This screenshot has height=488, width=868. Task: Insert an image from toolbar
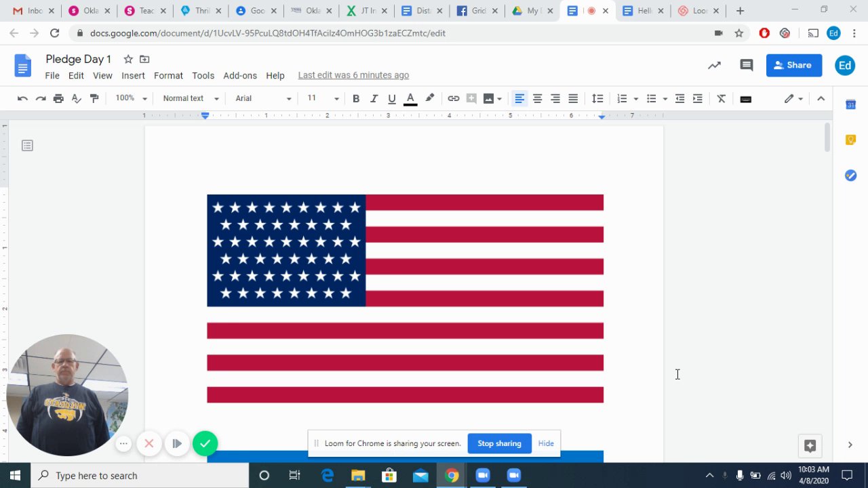(x=488, y=98)
